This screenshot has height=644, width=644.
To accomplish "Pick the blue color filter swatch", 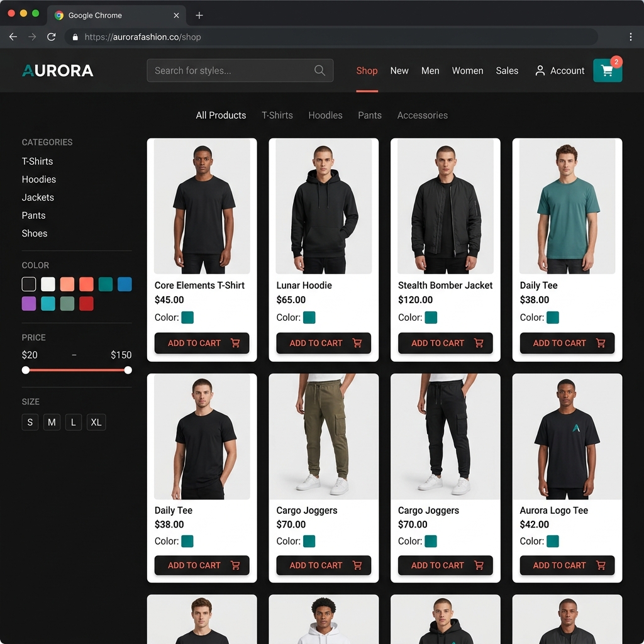I will 125,284.
